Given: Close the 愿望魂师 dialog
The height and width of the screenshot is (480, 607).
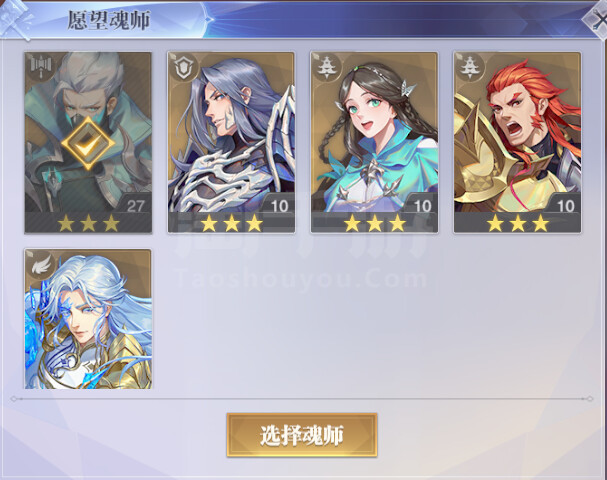Looking at the screenshot, I should [596, 19].
